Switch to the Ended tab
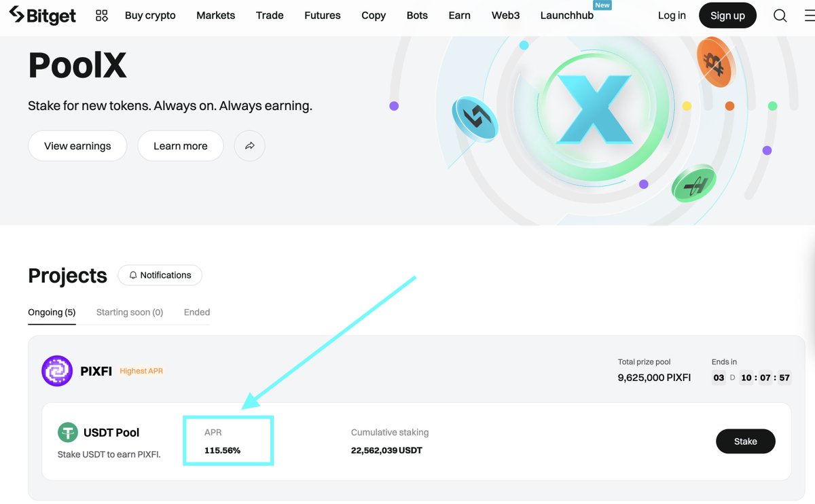Screen dimensions: 815x504 (x=197, y=312)
